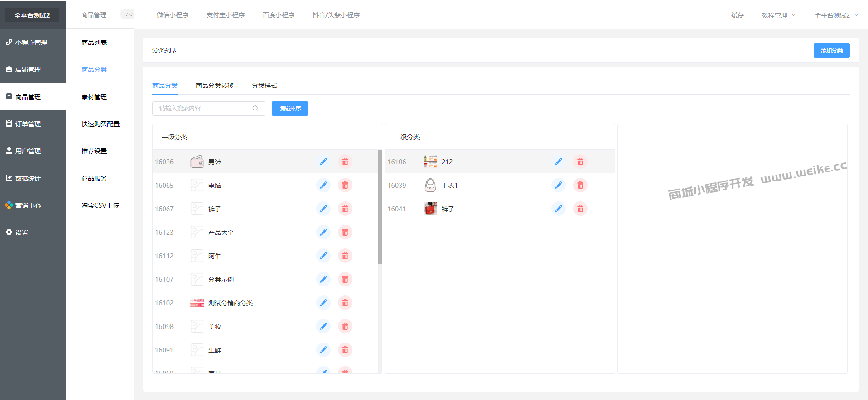868x400 pixels.
Task: Select the 测试分销商分类 row text
Action: 231,303
